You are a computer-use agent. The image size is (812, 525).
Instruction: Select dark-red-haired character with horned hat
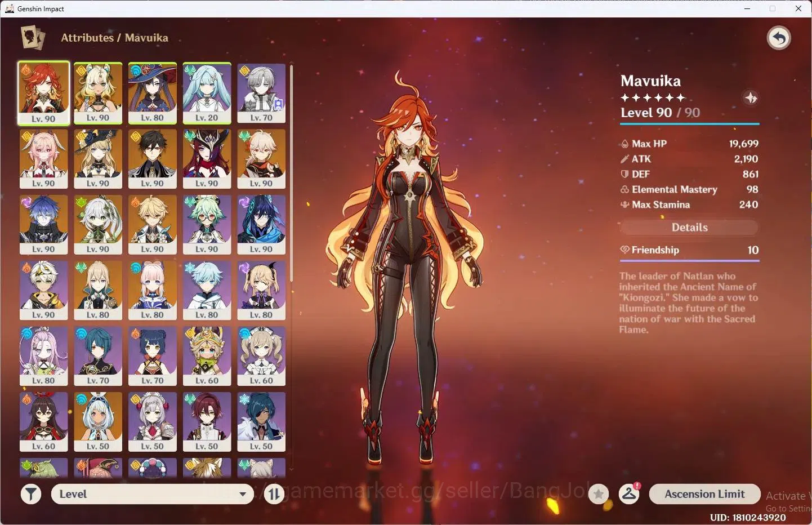(207, 159)
